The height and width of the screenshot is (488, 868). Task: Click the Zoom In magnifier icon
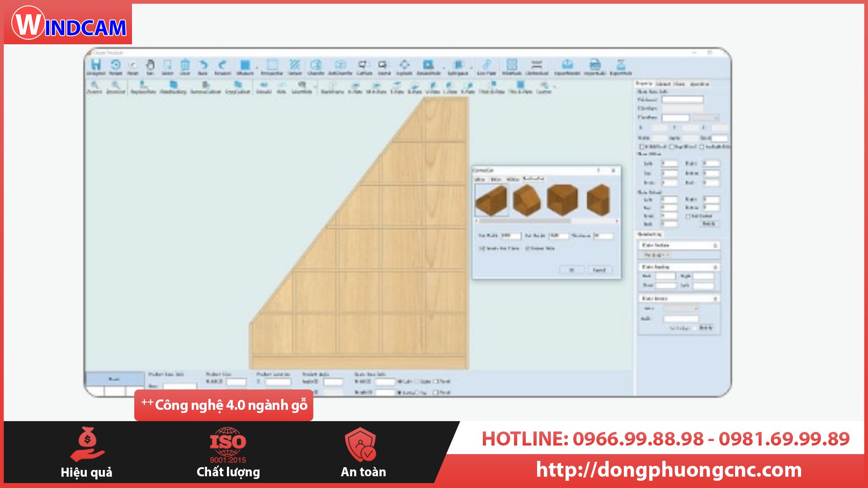pos(94,85)
